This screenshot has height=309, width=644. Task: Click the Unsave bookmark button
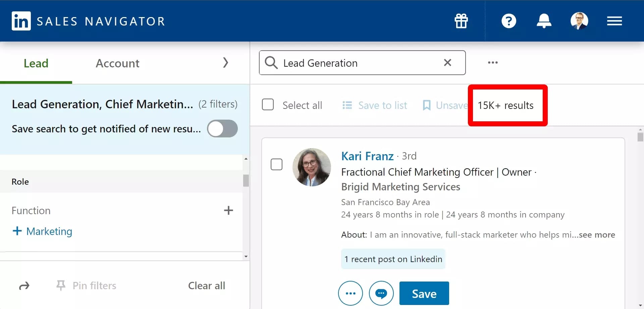click(x=445, y=105)
